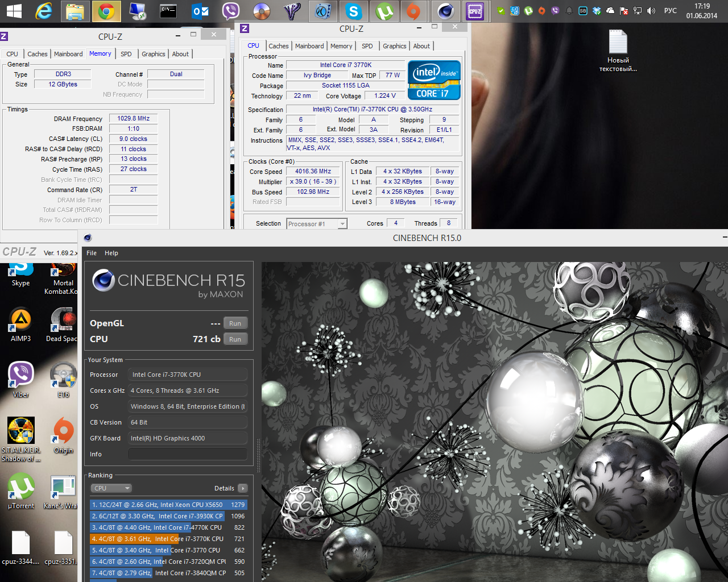Run the CPU benchmark in Cinebench
The width and height of the screenshot is (728, 582).
235,339
